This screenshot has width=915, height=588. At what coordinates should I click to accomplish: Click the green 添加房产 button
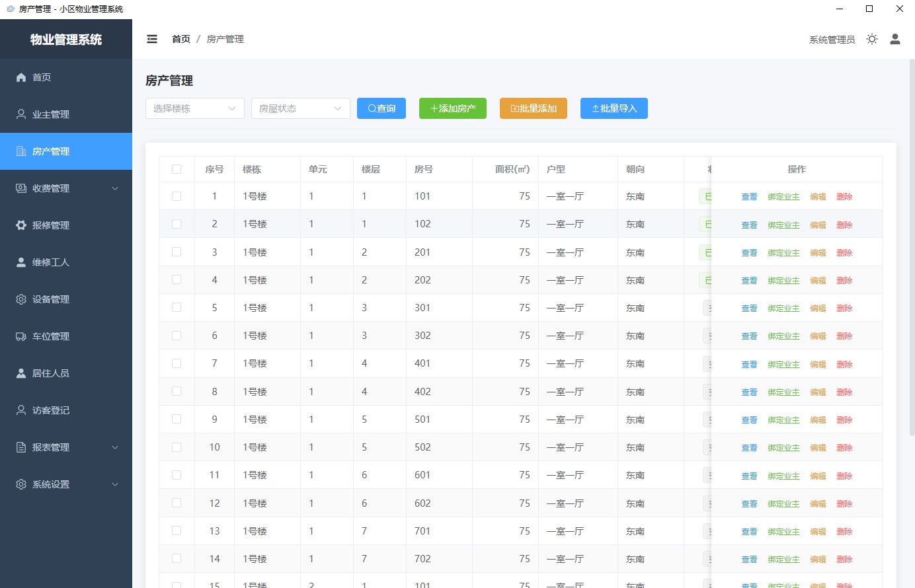pyautogui.click(x=452, y=108)
